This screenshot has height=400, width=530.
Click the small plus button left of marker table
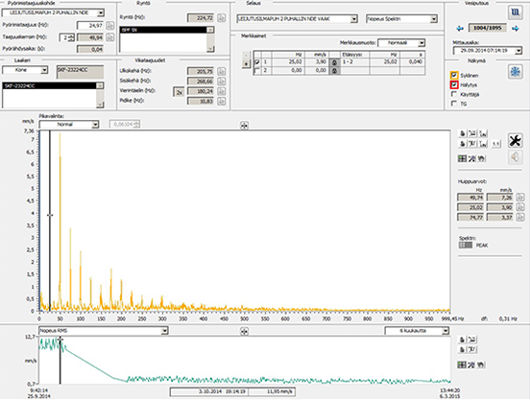[x=246, y=64]
